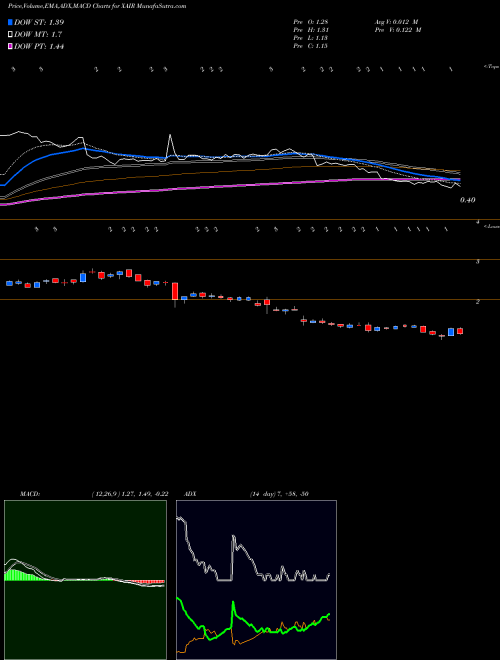This screenshot has width=500, height=660.
Task: Click the white DOW MT legend swatch
Action: pyautogui.click(x=10, y=35)
